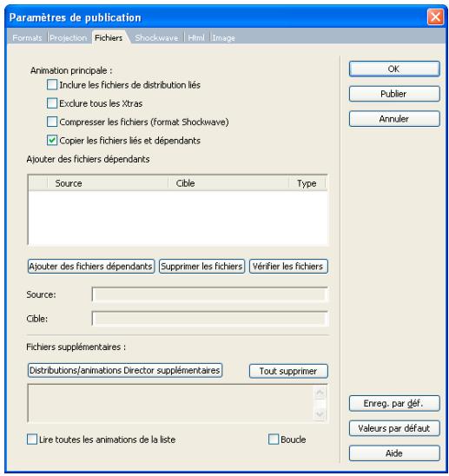Viewport: 449px width, 476px height.
Task: Cancel with the Annuler button
Action: [394, 119]
